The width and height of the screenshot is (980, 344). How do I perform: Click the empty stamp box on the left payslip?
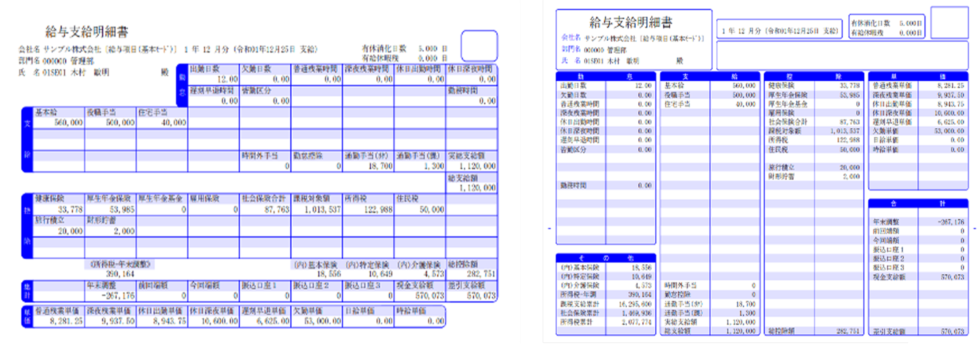[x=479, y=46]
